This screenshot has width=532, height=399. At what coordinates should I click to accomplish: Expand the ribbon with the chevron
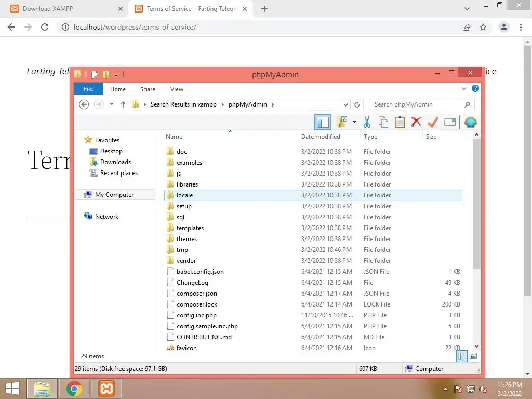click(x=464, y=89)
